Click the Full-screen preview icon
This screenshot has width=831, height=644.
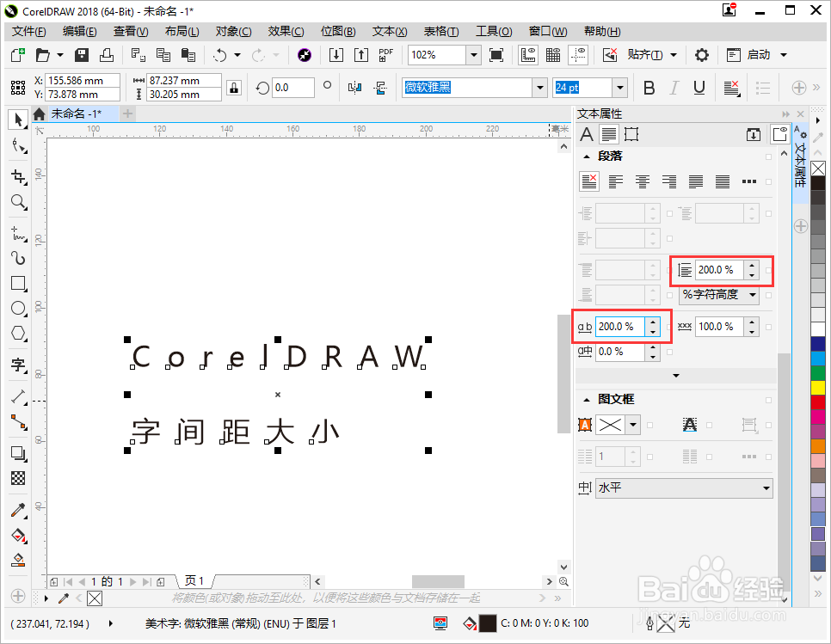click(496, 54)
